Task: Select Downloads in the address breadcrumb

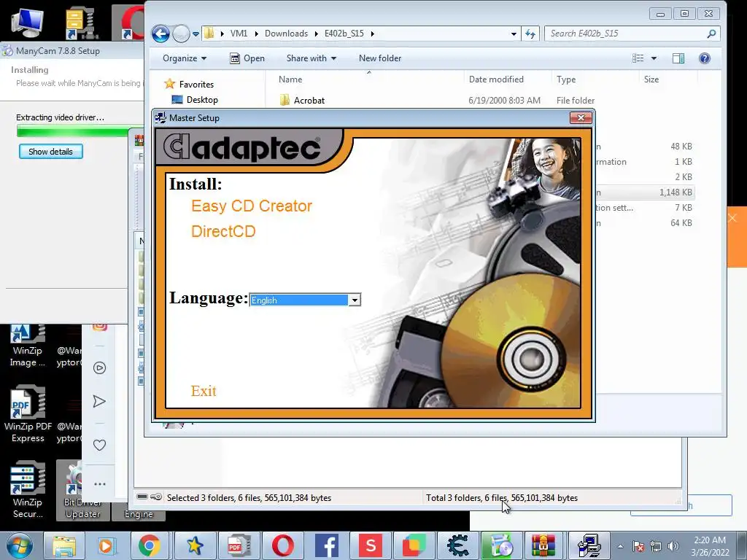Action: (286, 34)
